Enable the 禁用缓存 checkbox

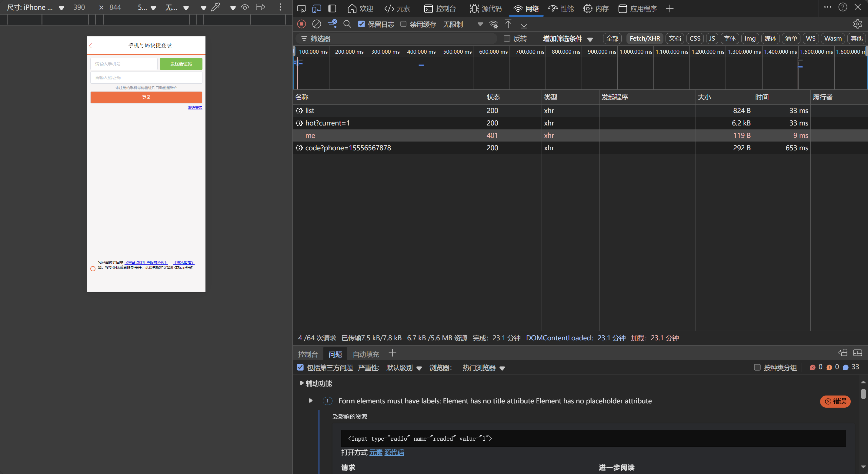tap(403, 24)
